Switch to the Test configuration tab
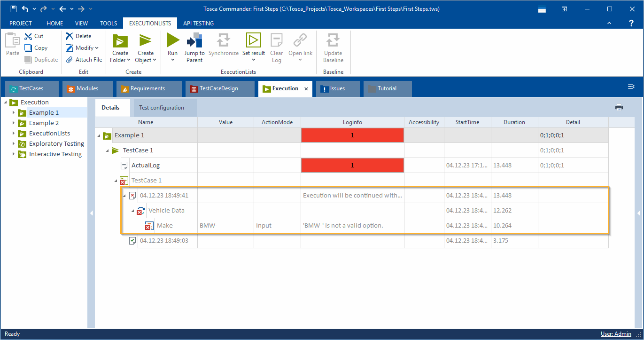 162,108
